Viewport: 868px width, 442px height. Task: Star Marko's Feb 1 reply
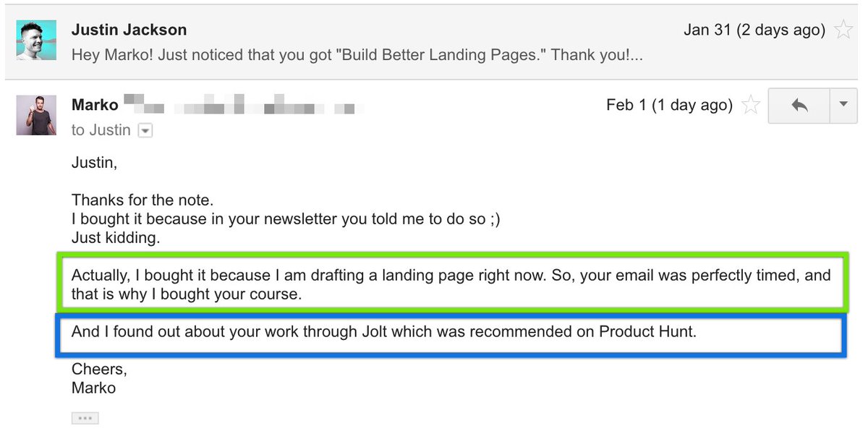tap(752, 106)
